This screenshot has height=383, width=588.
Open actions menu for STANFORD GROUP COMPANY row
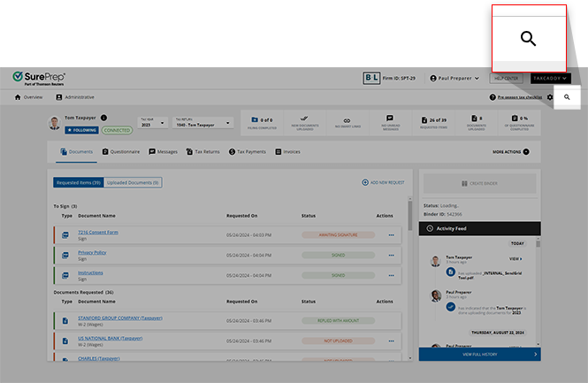pos(391,319)
